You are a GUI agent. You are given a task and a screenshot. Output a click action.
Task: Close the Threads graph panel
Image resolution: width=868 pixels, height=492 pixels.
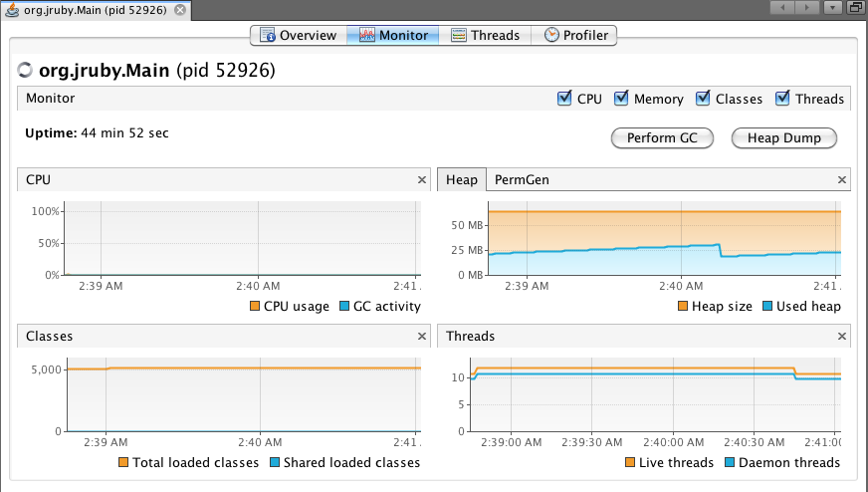click(x=842, y=337)
